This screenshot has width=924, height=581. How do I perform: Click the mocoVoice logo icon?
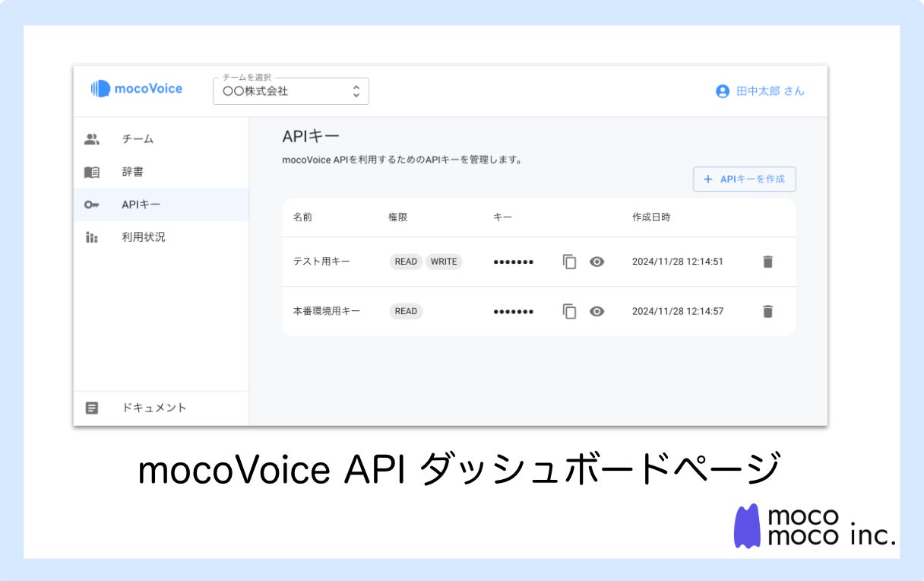pos(100,89)
